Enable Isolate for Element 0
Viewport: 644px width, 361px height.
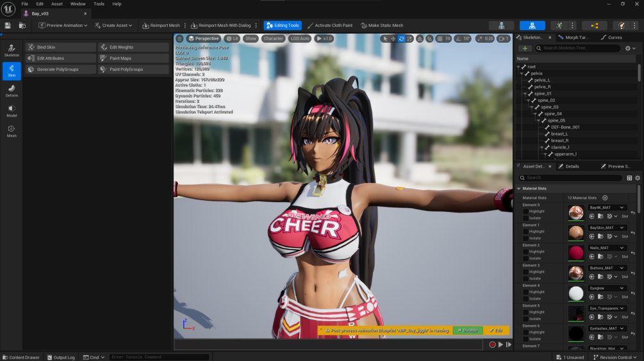tap(525, 218)
